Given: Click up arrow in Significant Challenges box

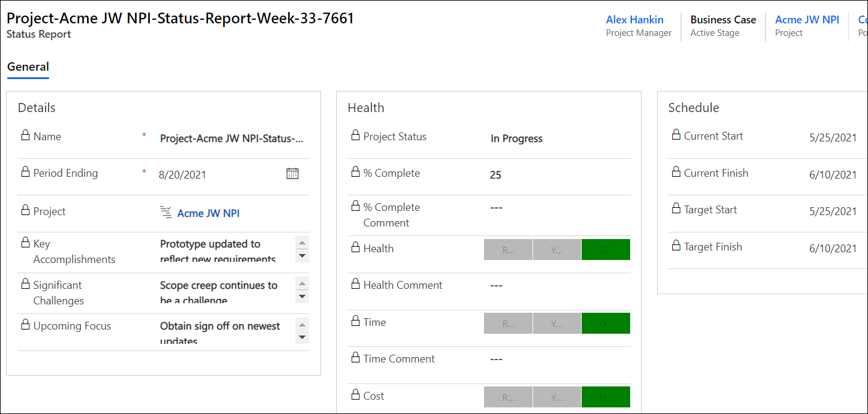Looking at the screenshot, I should point(303,283).
